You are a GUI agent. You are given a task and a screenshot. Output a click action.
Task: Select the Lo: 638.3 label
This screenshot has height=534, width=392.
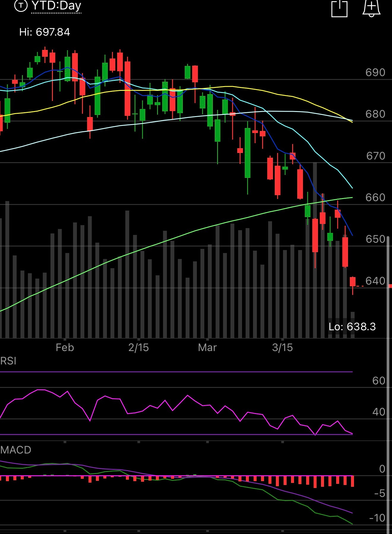(x=352, y=327)
